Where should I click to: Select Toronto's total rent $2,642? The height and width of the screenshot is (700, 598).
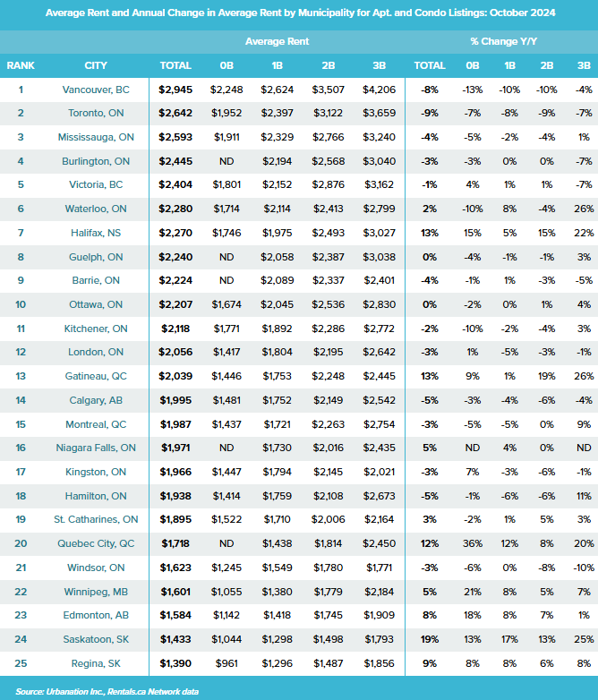coord(175,113)
